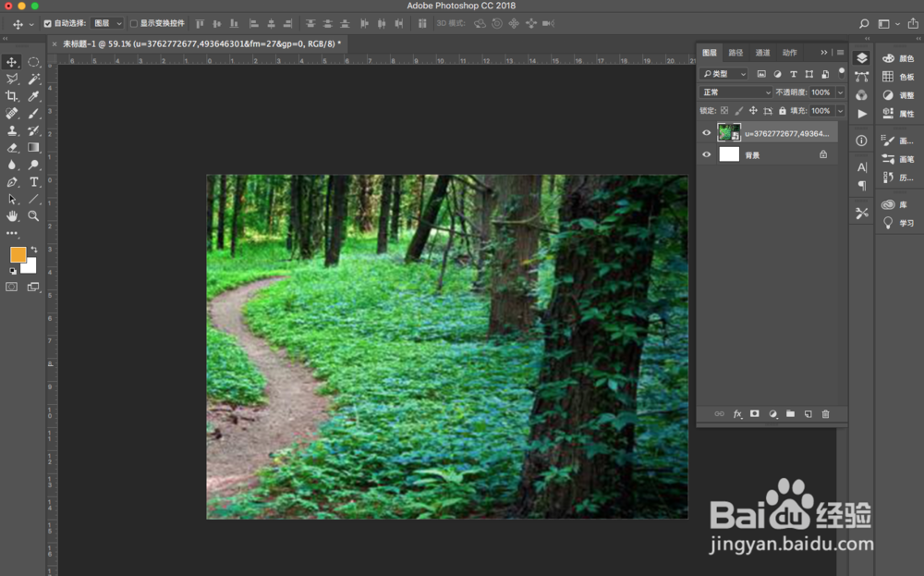Screen dimensions: 924x576
Task: Open the orange foreground color picker
Action: [x=17, y=254]
